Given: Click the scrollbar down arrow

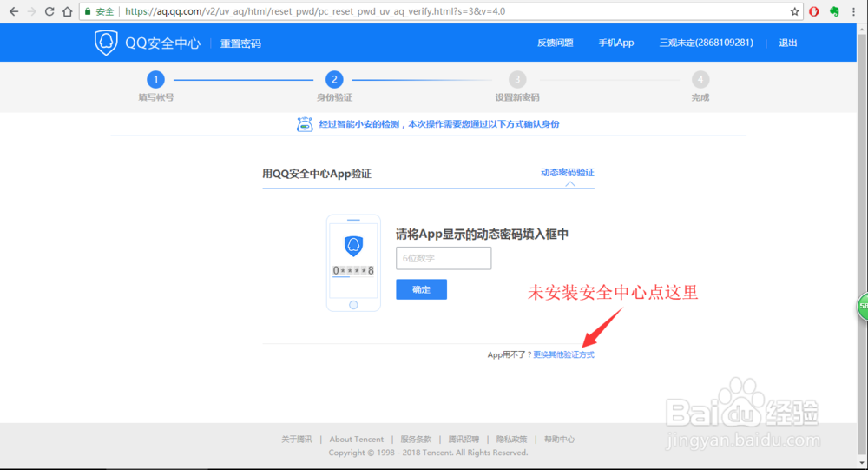Looking at the screenshot, I should pos(862,463).
